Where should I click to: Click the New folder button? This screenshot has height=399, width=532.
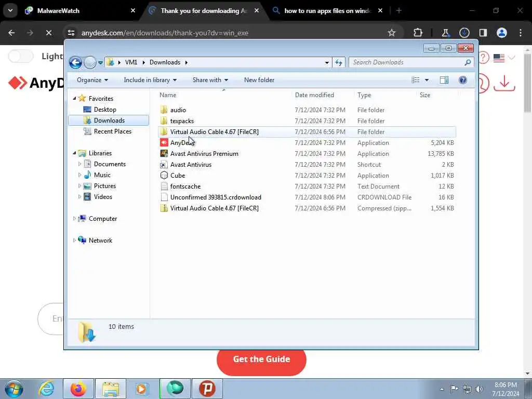tap(259, 80)
